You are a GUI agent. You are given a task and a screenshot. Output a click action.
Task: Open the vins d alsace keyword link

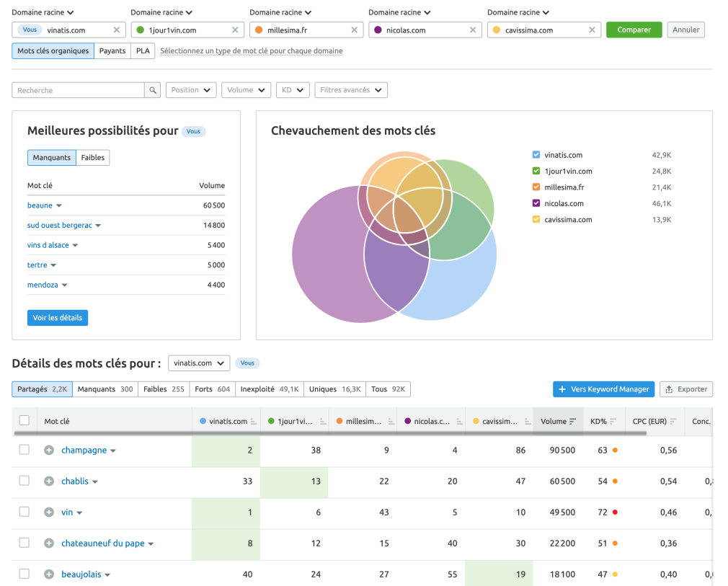point(48,245)
